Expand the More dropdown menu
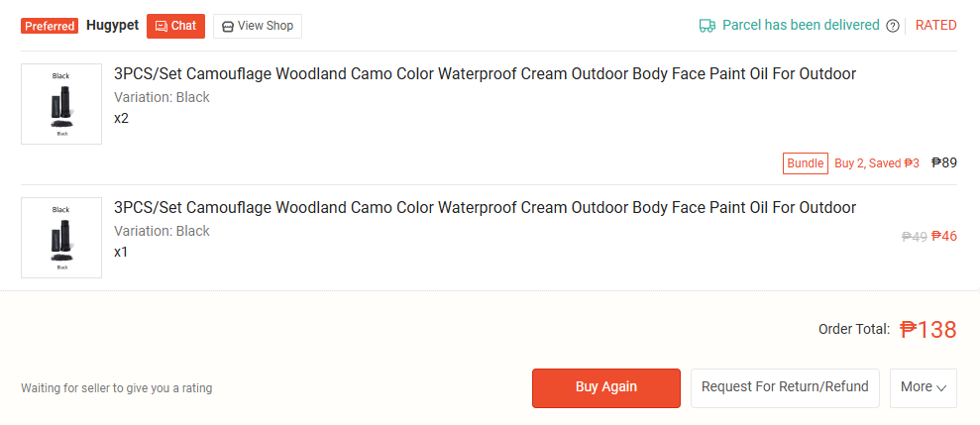The height and width of the screenshot is (425, 980). (923, 387)
